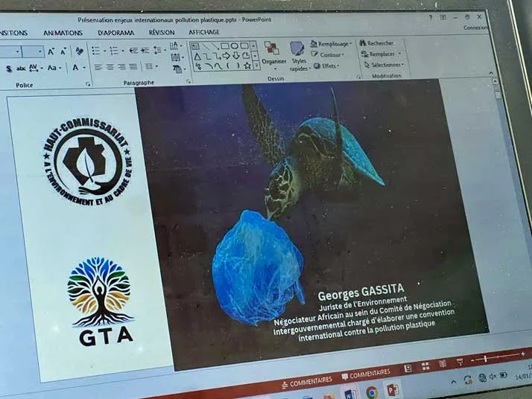Open RÉVISION ribbon tab
The height and width of the screenshot is (399, 532).
[162, 33]
